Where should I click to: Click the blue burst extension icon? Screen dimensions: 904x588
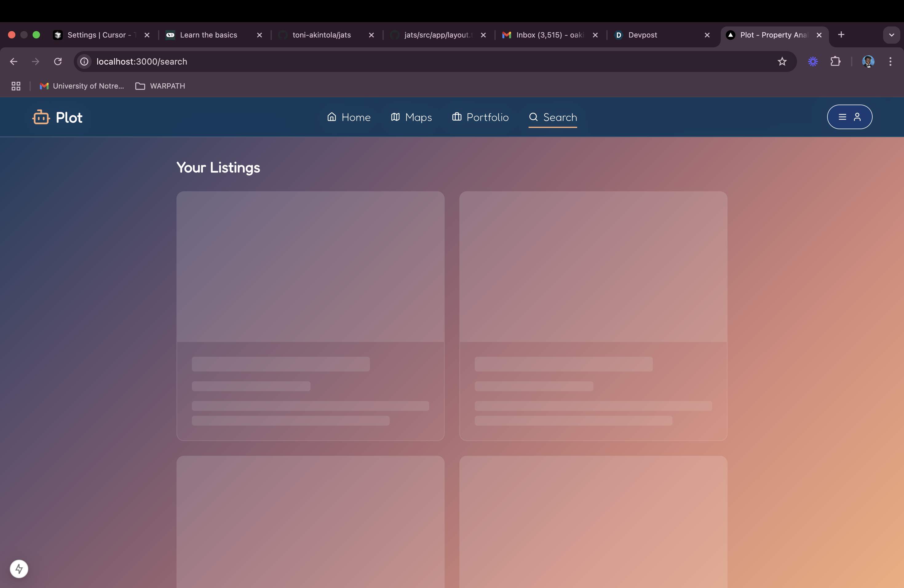tap(813, 62)
